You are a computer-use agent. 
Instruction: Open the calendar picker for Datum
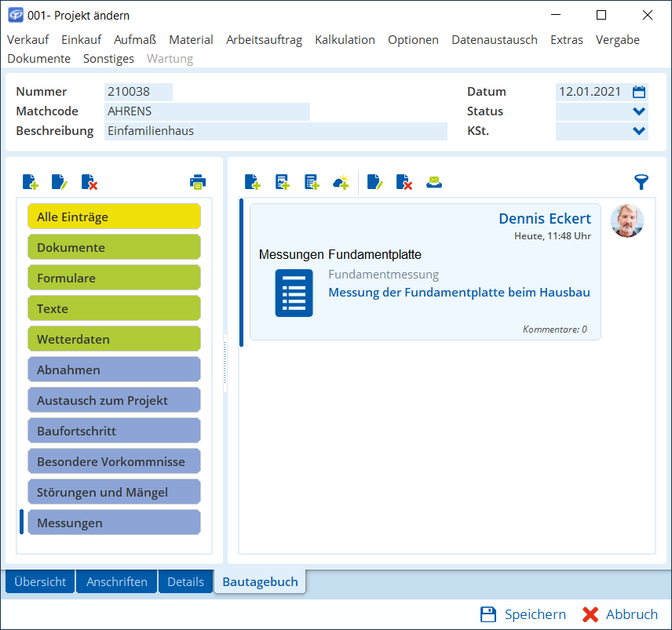(639, 92)
